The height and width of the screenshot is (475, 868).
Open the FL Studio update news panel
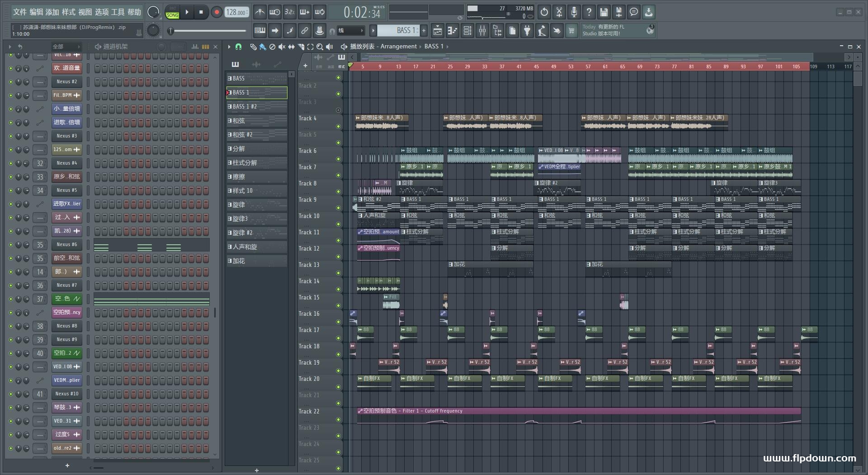click(x=617, y=30)
